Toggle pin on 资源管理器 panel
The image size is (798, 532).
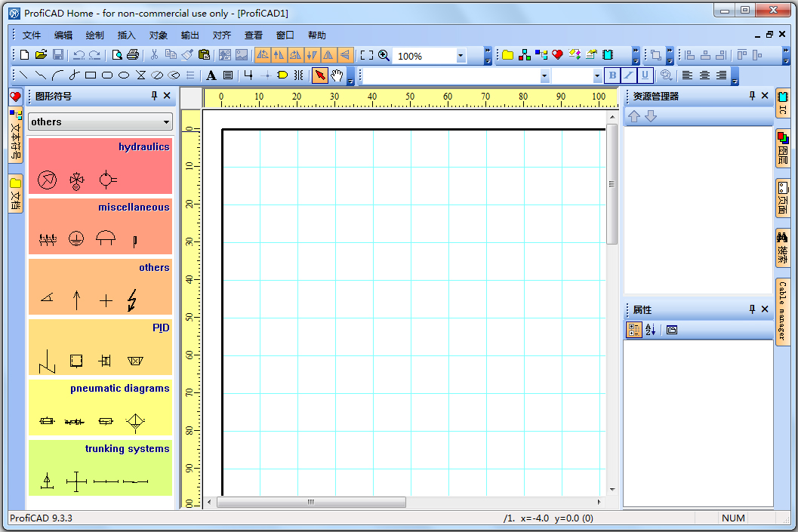coord(752,96)
